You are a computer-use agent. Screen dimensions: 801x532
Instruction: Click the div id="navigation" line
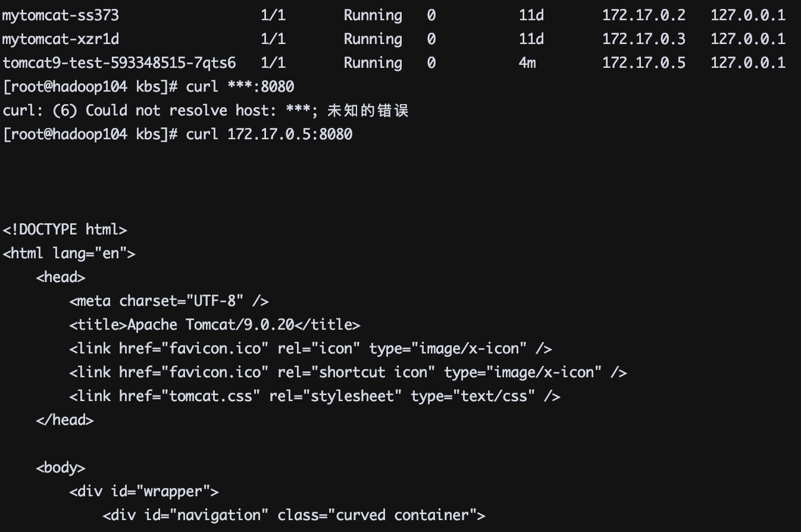[x=294, y=515]
